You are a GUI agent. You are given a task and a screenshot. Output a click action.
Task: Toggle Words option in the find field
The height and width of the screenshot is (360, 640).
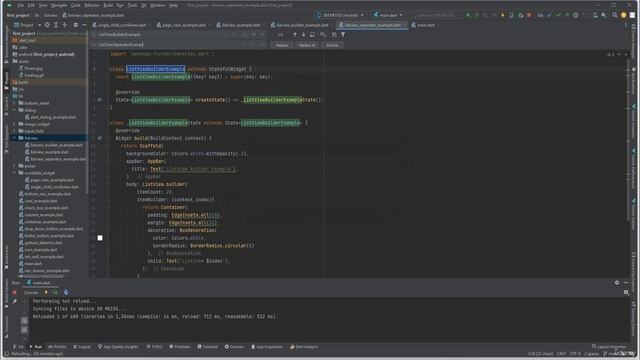click(x=253, y=35)
